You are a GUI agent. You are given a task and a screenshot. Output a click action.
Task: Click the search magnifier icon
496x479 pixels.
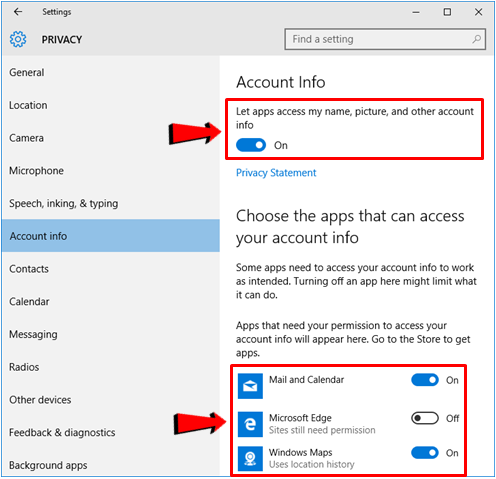click(476, 39)
